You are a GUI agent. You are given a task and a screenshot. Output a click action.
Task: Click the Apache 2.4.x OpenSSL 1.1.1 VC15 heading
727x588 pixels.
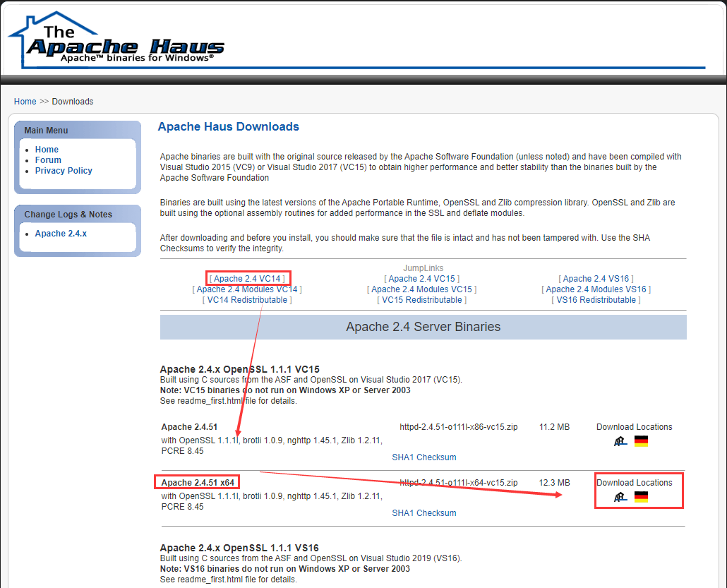pyautogui.click(x=240, y=370)
